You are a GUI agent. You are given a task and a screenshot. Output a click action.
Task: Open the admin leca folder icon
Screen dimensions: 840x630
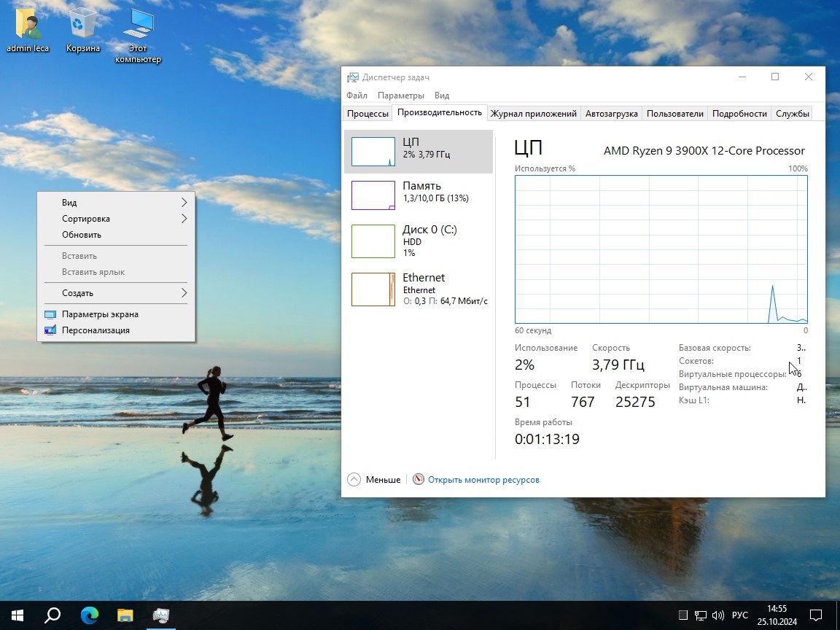[28, 26]
